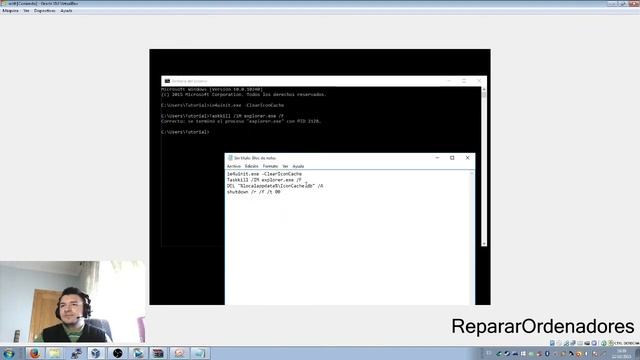The width and height of the screenshot is (640, 360).
Task: Click the command prompt scrollbar down arrow
Action: click(484, 244)
